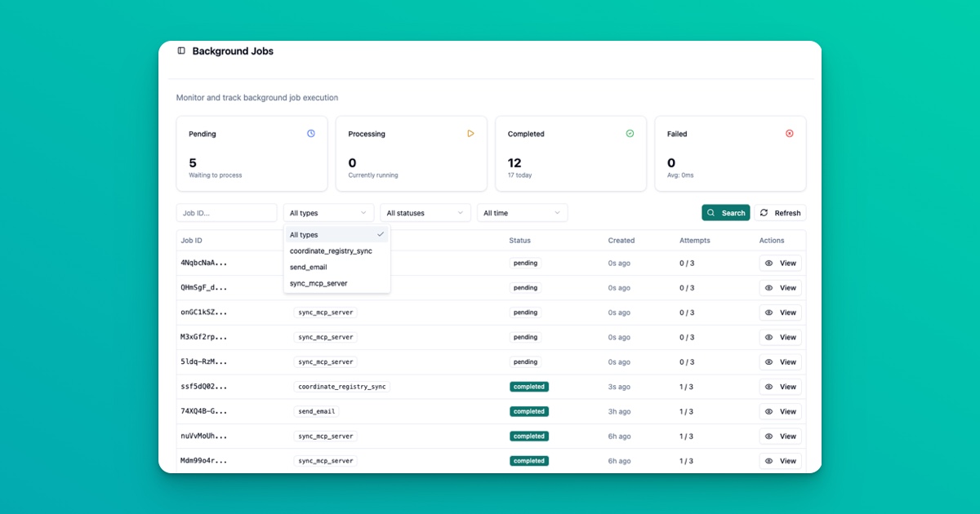Screen dimensions: 980x514
Task: Click the red X icon on Failed card
Action: [789, 133]
